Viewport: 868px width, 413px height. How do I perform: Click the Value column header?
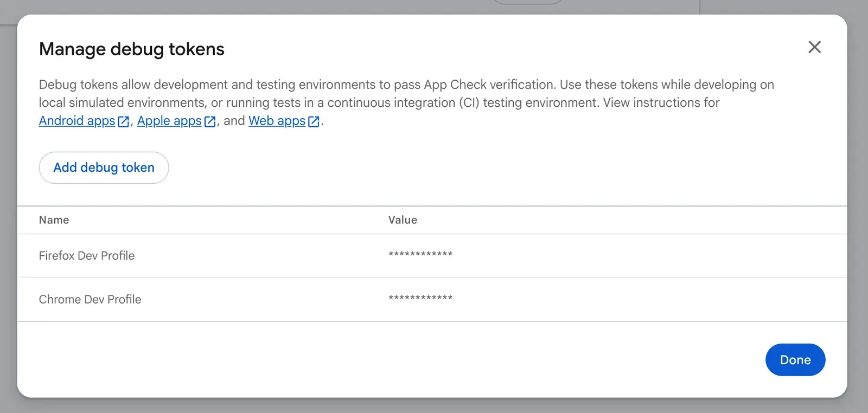click(x=403, y=220)
